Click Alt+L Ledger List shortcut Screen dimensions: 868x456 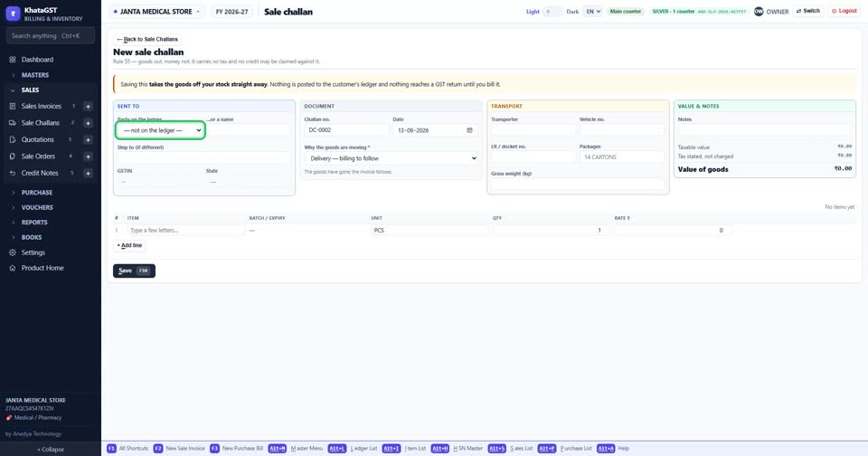[353, 448]
